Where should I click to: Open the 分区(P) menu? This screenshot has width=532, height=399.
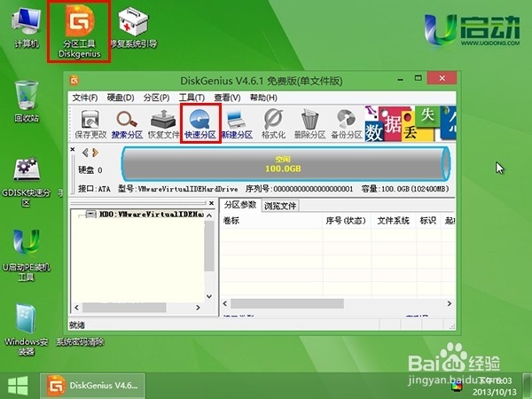click(156, 98)
